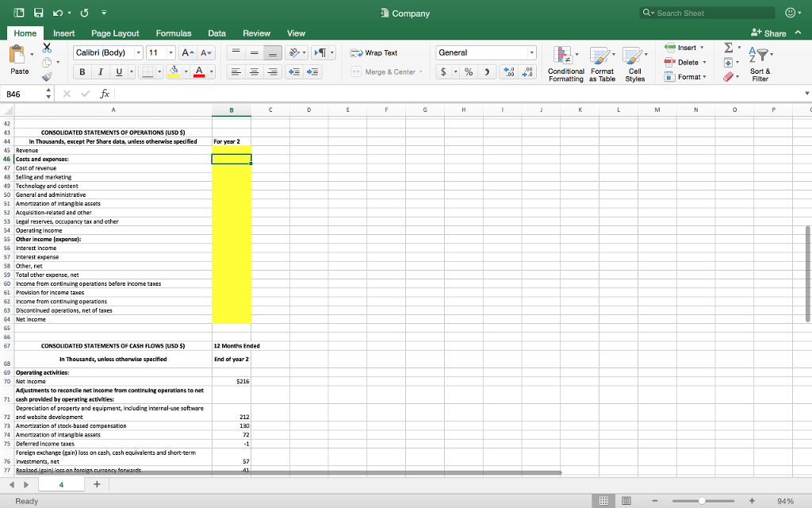Open the Home ribbon tab

[x=25, y=33]
